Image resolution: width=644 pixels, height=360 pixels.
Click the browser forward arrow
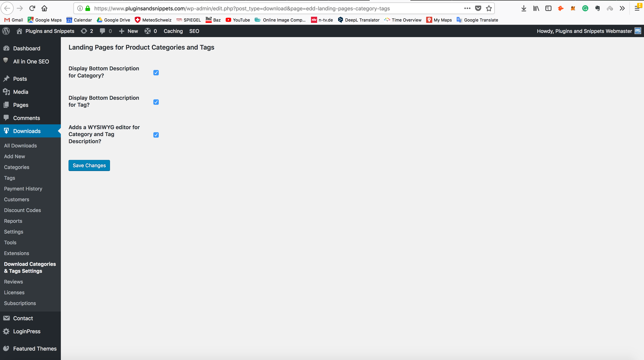coord(20,8)
